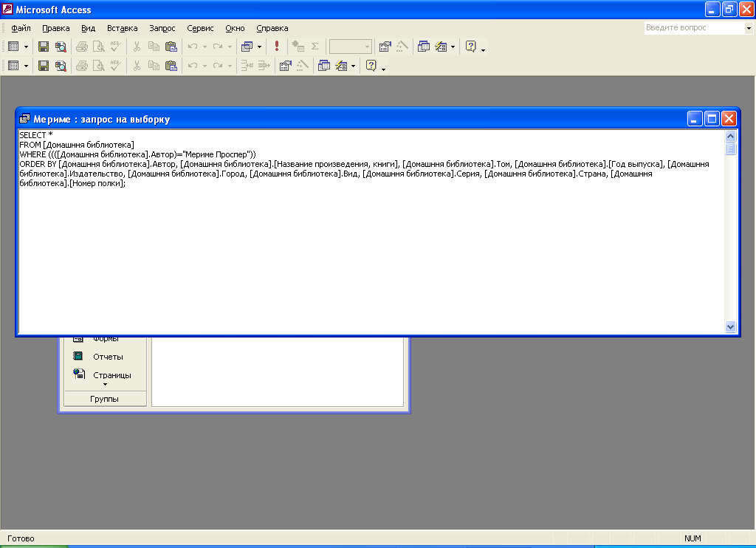Save the query via Query Design toolbar floppy icon
Image resolution: width=756 pixels, height=548 pixels.
click(44, 47)
